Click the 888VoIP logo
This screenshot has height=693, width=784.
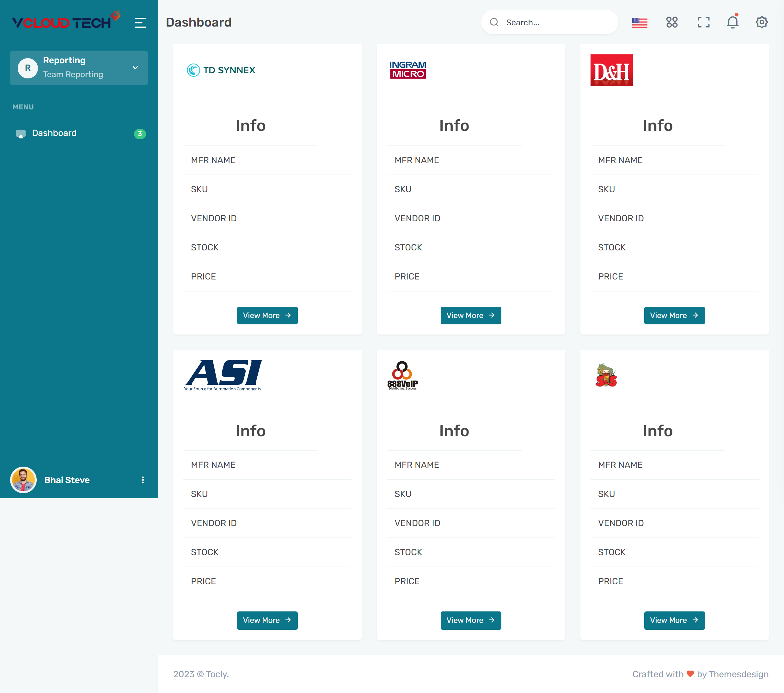pyautogui.click(x=402, y=375)
